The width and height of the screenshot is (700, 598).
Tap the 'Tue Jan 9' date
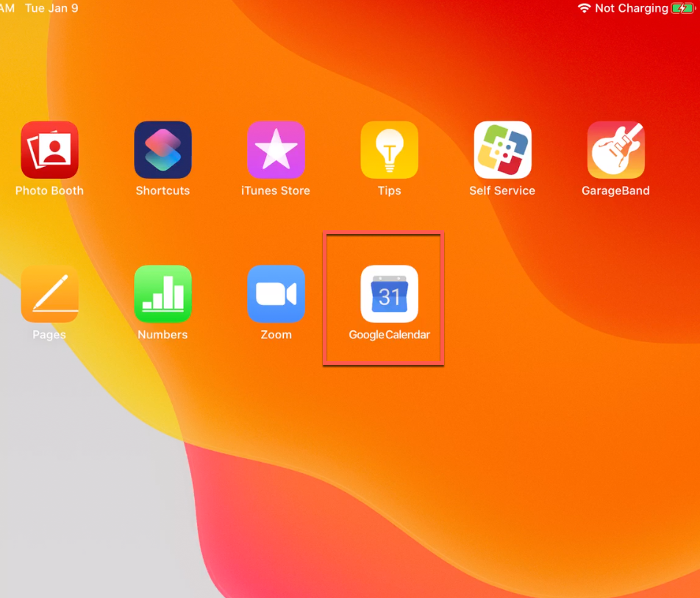(51, 8)
